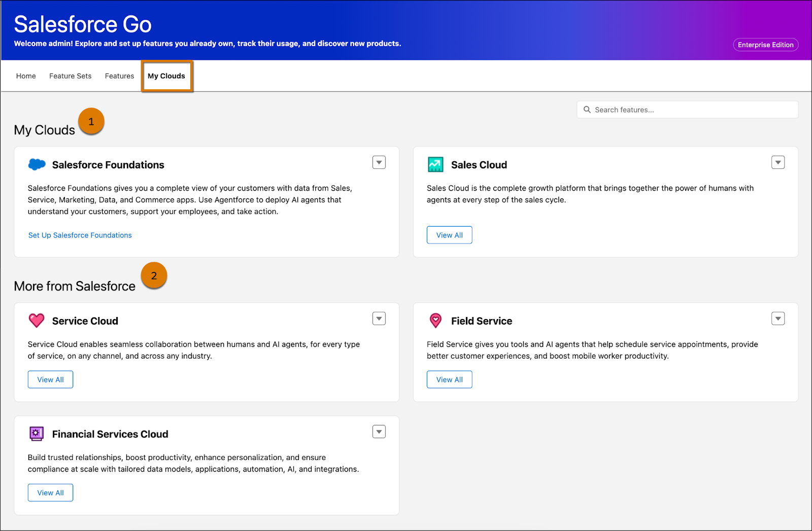Screen dimensions: 812x531
Task: Click the Financial Services Cloud safe icon
Action: (x=37, y=434)
